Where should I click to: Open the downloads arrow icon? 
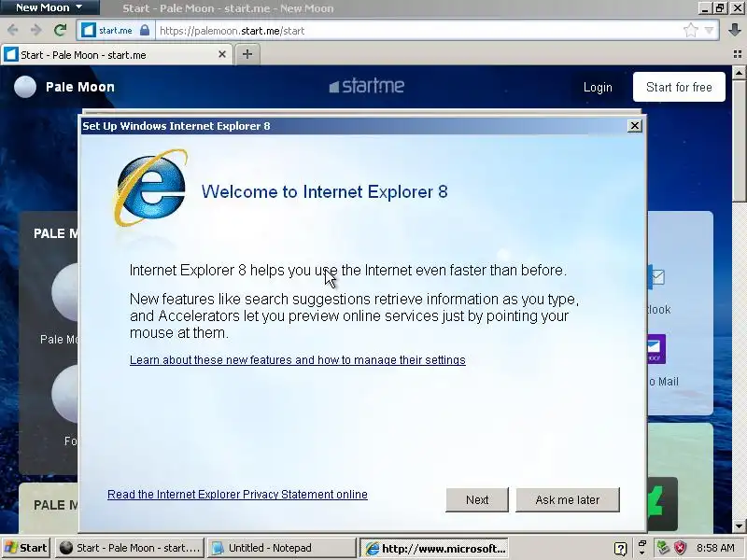[x=735, y=31]
